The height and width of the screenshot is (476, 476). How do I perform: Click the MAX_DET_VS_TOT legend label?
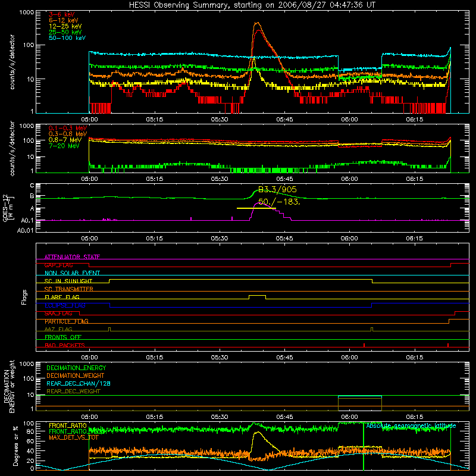(74, 437)
